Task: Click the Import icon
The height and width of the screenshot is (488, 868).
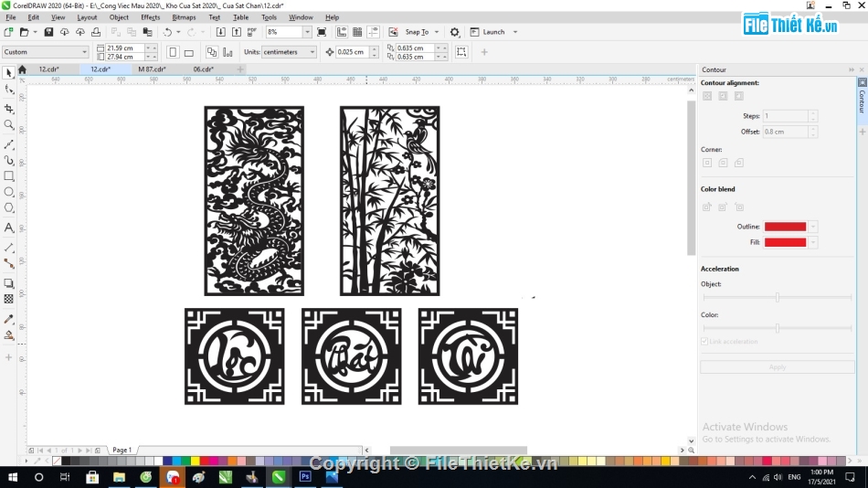Action: click(220, 32)
